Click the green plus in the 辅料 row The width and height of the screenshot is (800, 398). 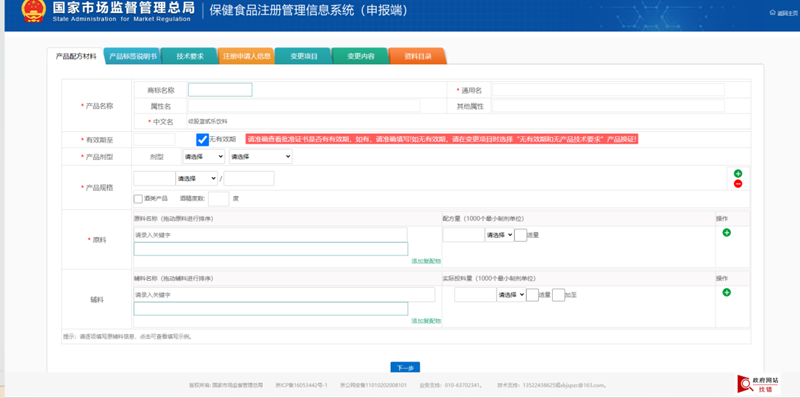(x=727, y=292)
